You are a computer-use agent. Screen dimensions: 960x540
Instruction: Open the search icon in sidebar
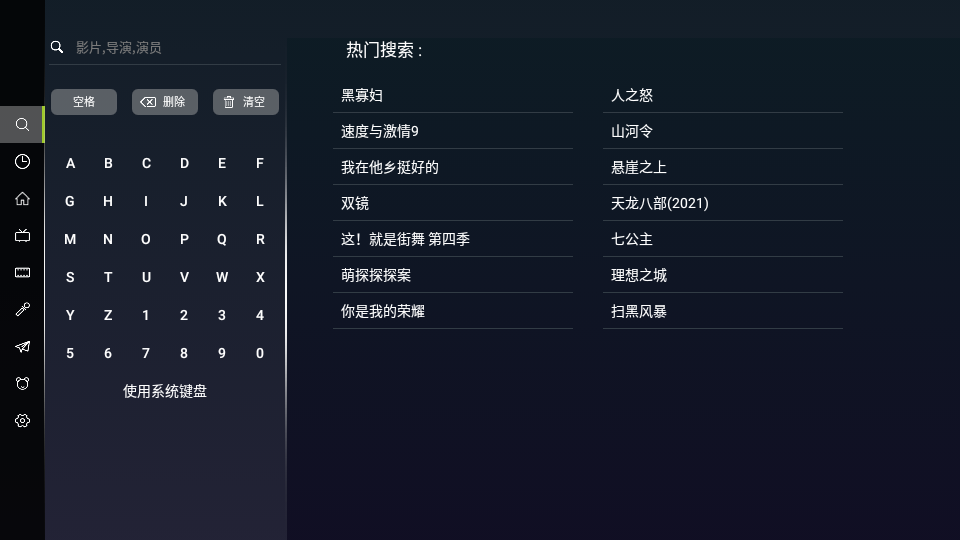pos(22,125)
